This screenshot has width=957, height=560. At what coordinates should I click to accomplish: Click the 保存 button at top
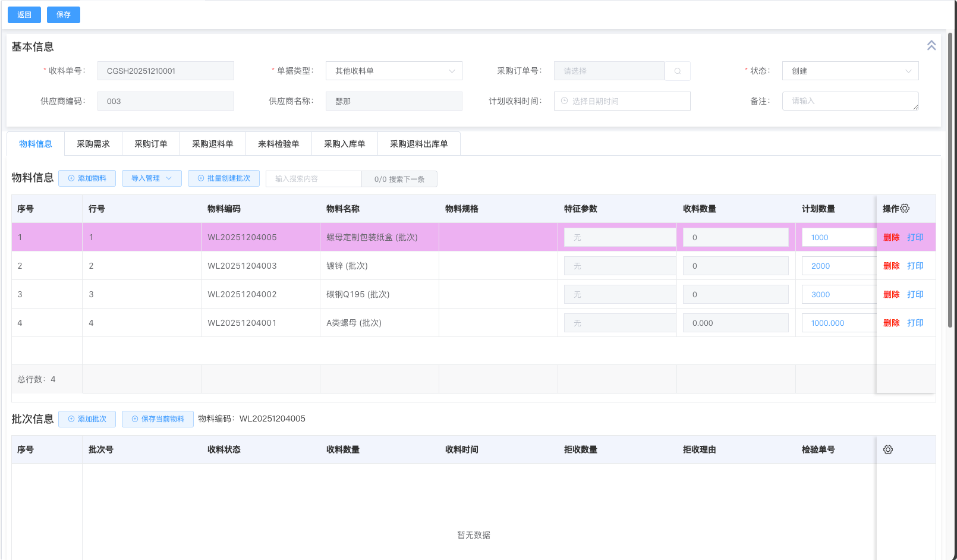coord(64,15)
